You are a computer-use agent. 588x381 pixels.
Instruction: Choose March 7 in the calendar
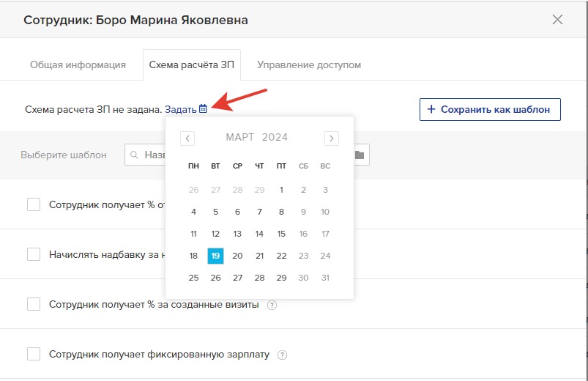pyautogui.click(x=259, y=212)
